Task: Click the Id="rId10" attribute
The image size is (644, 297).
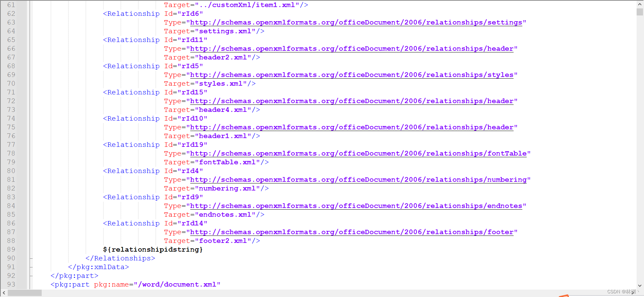Action: tap(186, 119)
